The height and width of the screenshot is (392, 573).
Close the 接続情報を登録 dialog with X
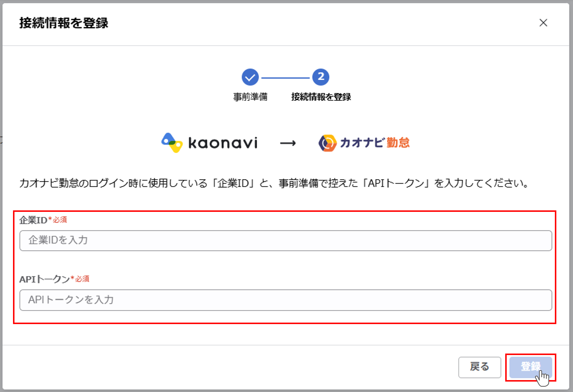point(543,23)
